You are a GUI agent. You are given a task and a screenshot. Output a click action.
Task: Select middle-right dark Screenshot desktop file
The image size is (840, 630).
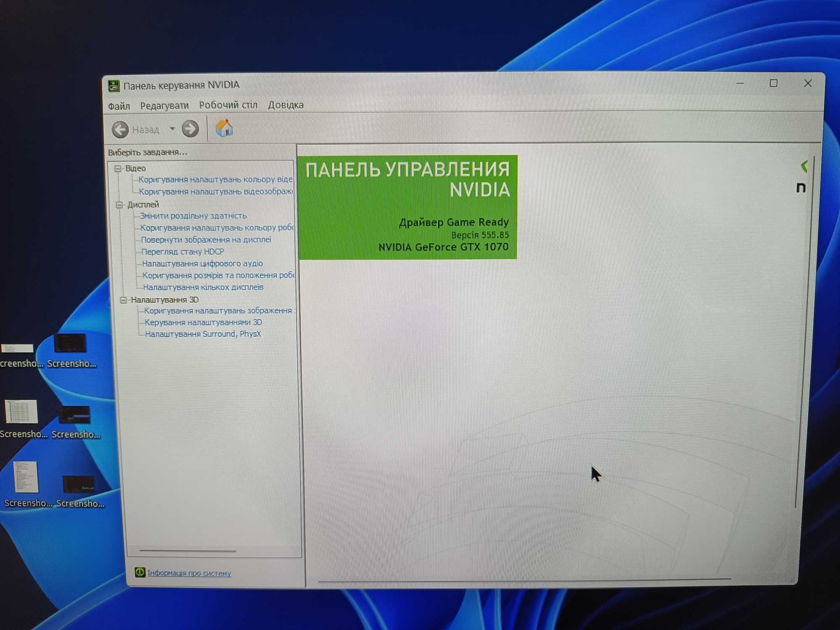(x=76, y=422)
